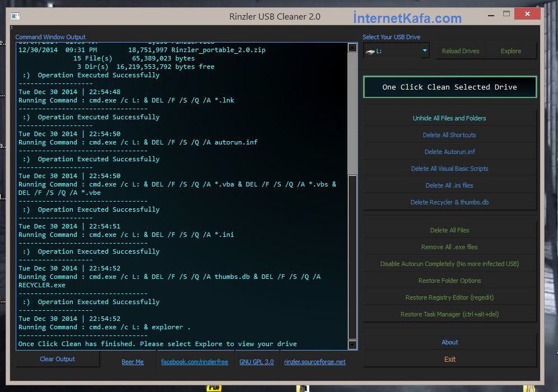Open the facebook.com/rinzlerfree link
Screen dimensions: 558x392
point(194,362)
